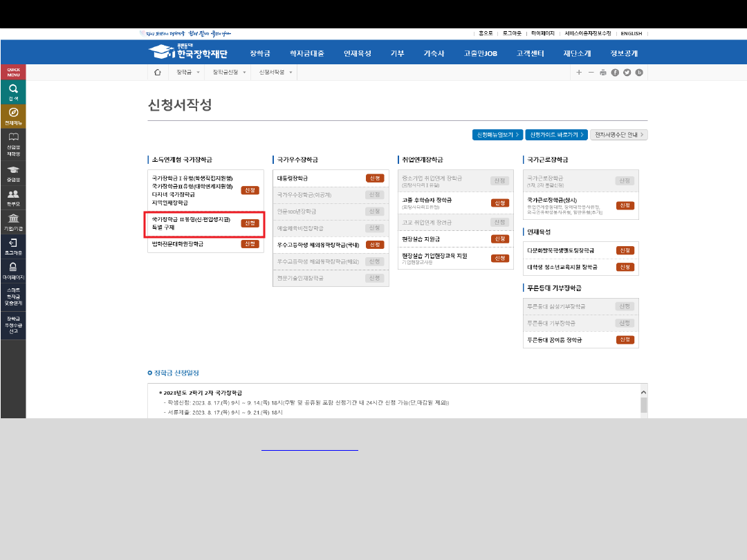Viewport: 747px width, 560px height.
Task: Apply for 국가장학금 II유형 특별 구제
Action: (250, 223)
